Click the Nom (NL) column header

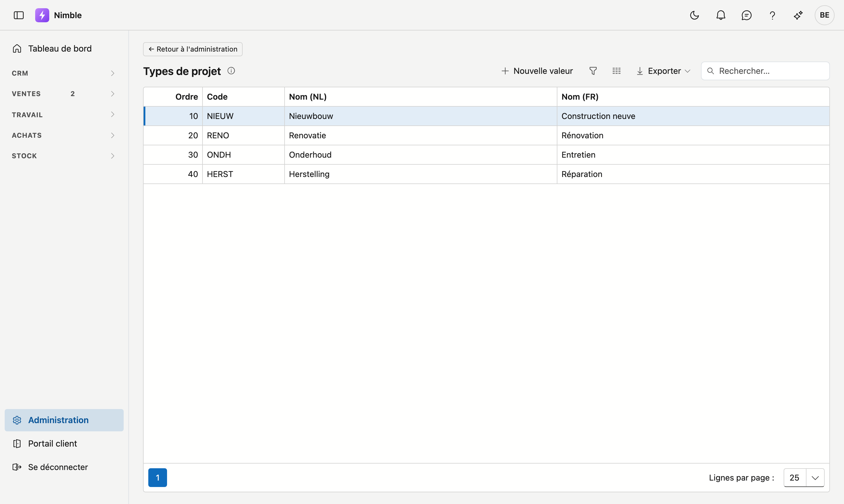(x=421, y=97)
